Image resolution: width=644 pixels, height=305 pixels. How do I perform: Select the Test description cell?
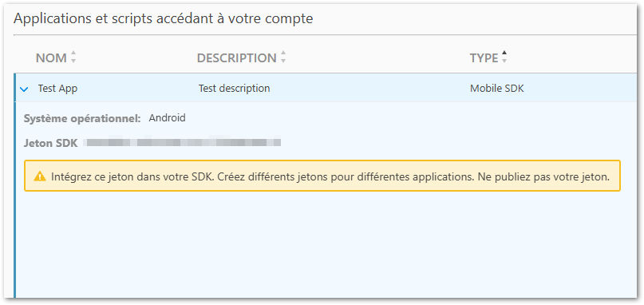coord(234,89)
